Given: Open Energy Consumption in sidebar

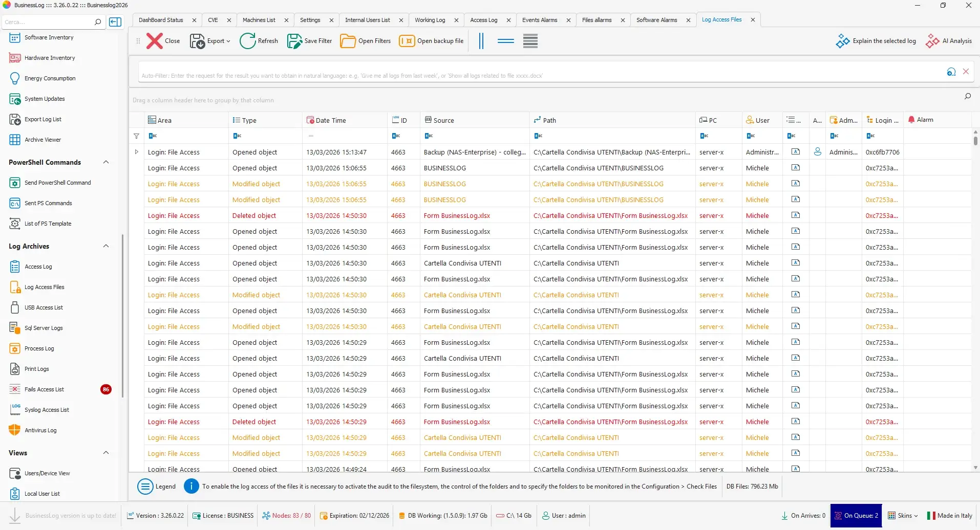Looking at the screenshot, I should [x=50, y=78].
